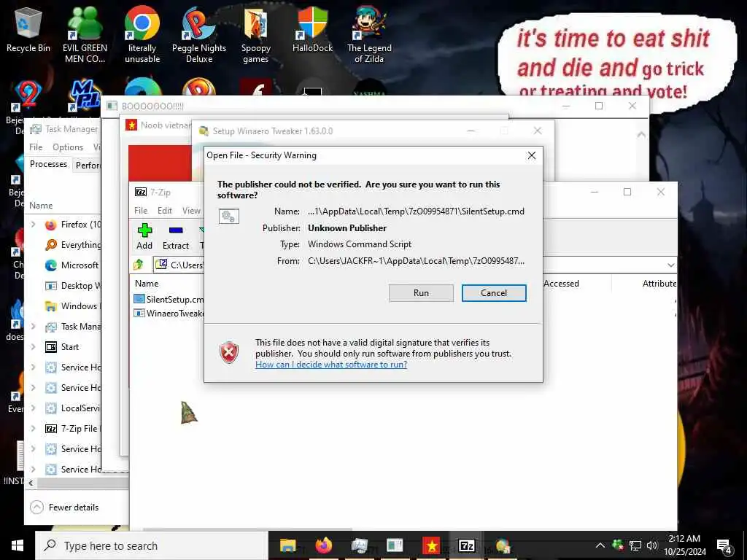
Task: Open File Explorer from the taskbar
Action: (287, 545)
